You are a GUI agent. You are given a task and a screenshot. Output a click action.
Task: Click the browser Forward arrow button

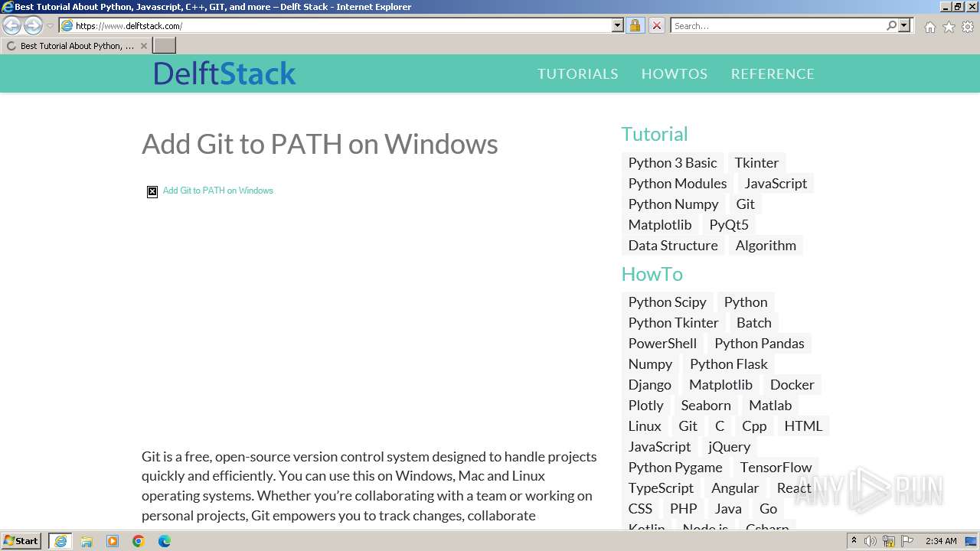[x=33, y=26]
